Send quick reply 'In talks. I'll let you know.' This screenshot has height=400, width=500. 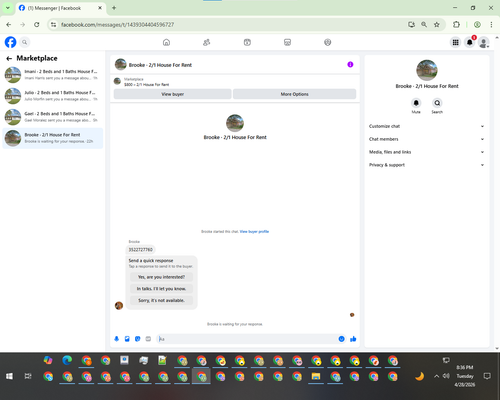[161, 289]
